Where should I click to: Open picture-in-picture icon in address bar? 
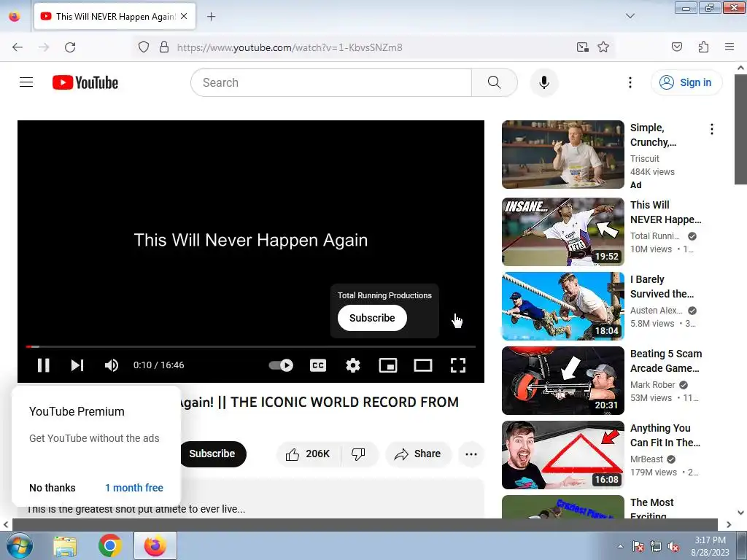pyautogui.click(x=583, y=47)
